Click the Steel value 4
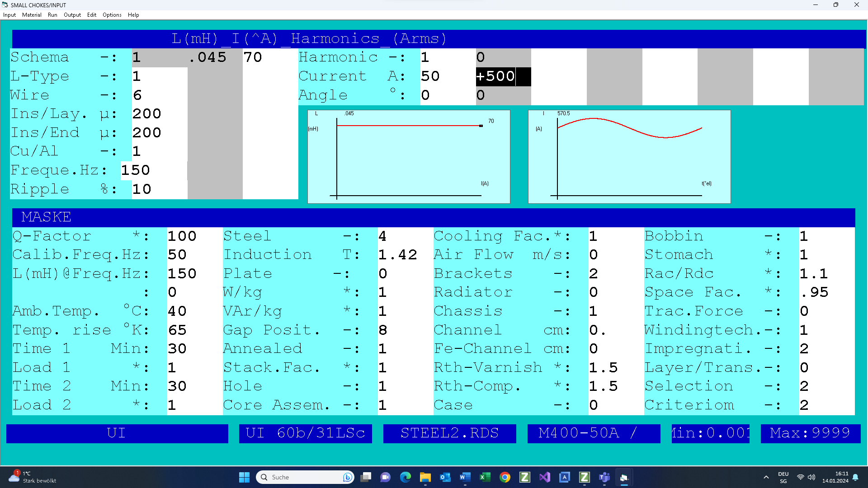Image resolution: width=868 pixels, height=488 pixels. pos(406,236)
